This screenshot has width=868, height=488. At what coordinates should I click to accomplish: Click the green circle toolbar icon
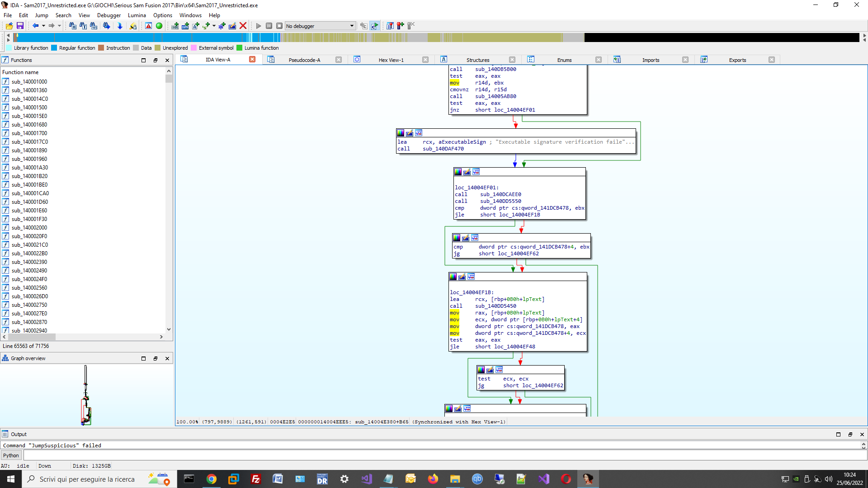(x=159, y=26)
